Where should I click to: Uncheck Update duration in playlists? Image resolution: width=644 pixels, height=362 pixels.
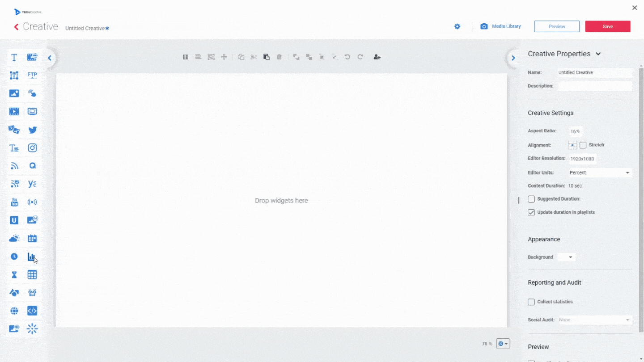(x=531, y=212)
